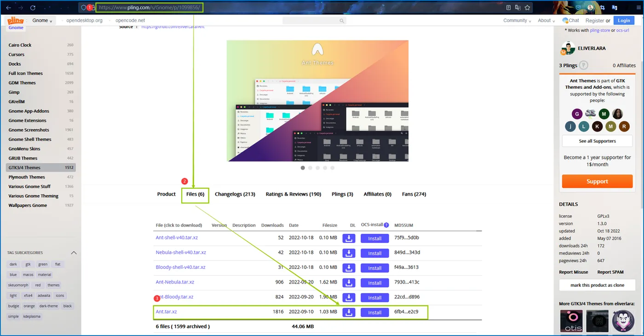Click supporter avatar labeled K

[597, 127]
